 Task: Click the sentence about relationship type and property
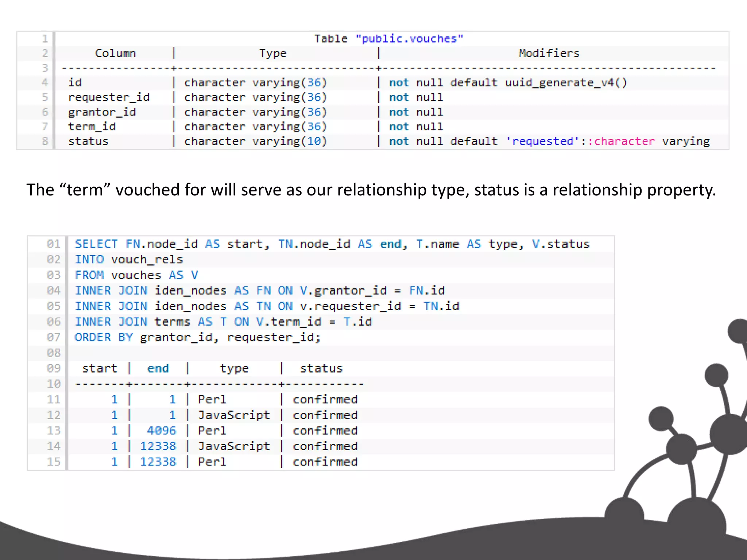click(371, 190)
